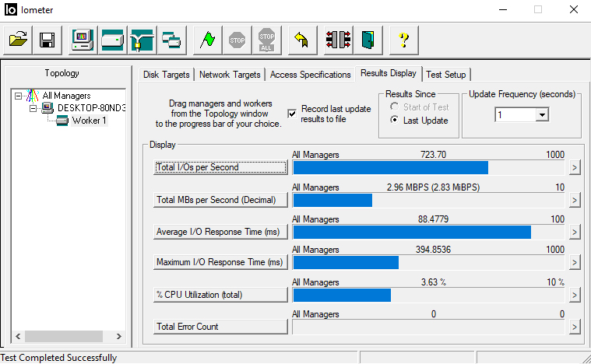The width and height of the screenshot is (591, 364).
Task: Click Total MBs per Second (Decimal) button
Action: 220,200
